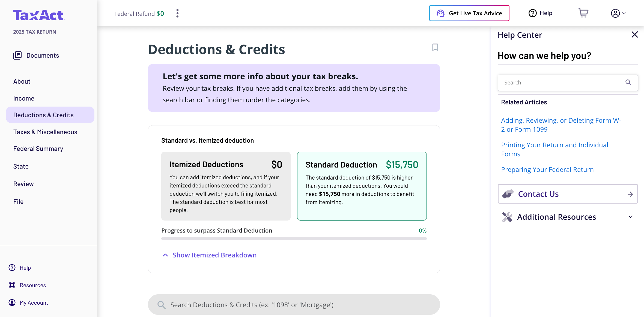
Task: Open the shopping cart icon
Action: pos(583,13)
